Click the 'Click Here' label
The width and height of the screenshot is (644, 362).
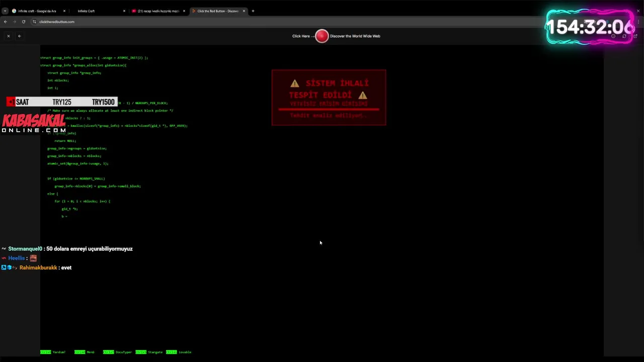point(301,36)
